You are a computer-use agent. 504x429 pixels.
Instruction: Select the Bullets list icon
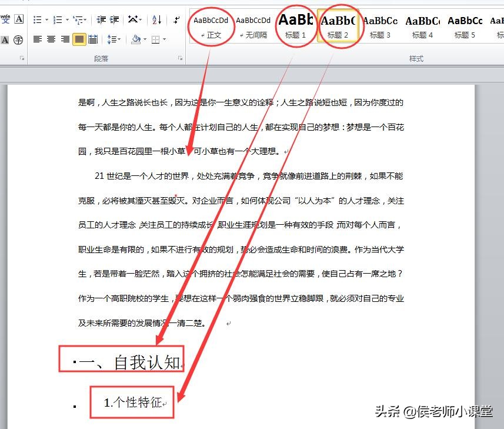click(x=37, y=19)
